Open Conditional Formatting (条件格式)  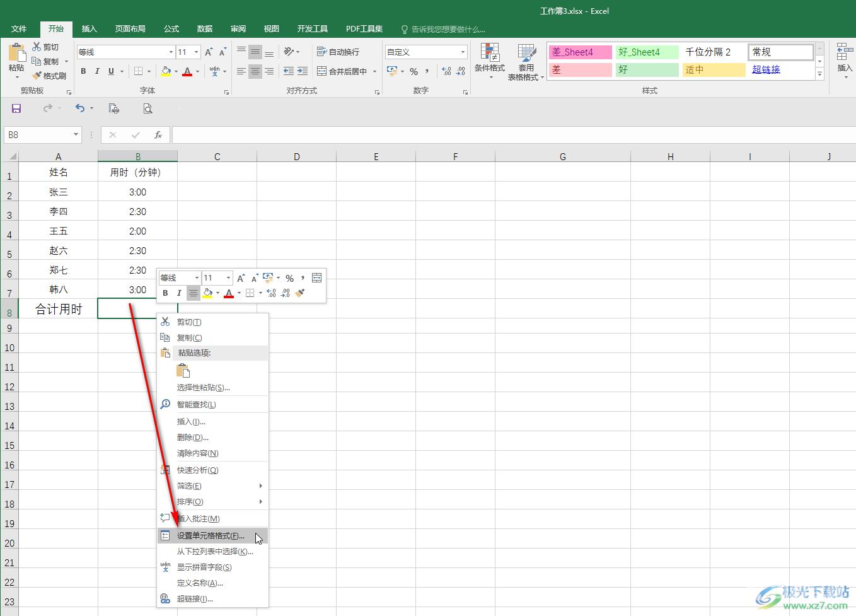(x=489, y=62)
